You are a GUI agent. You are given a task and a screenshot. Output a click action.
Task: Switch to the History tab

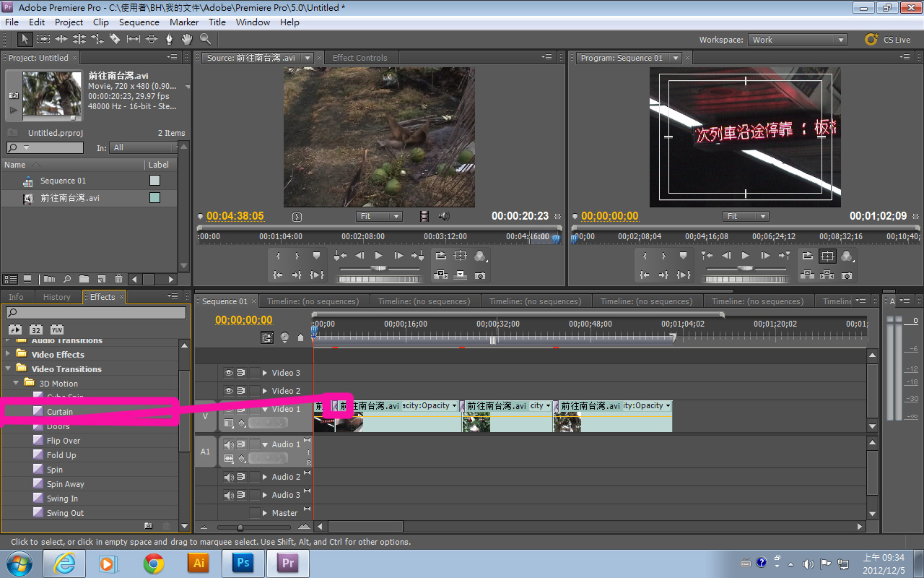click(56, 297)
